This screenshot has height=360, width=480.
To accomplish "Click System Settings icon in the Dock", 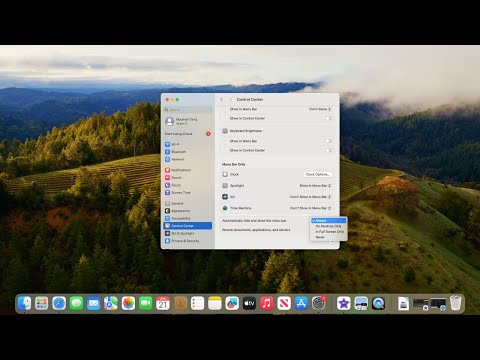I will [319, 303].
